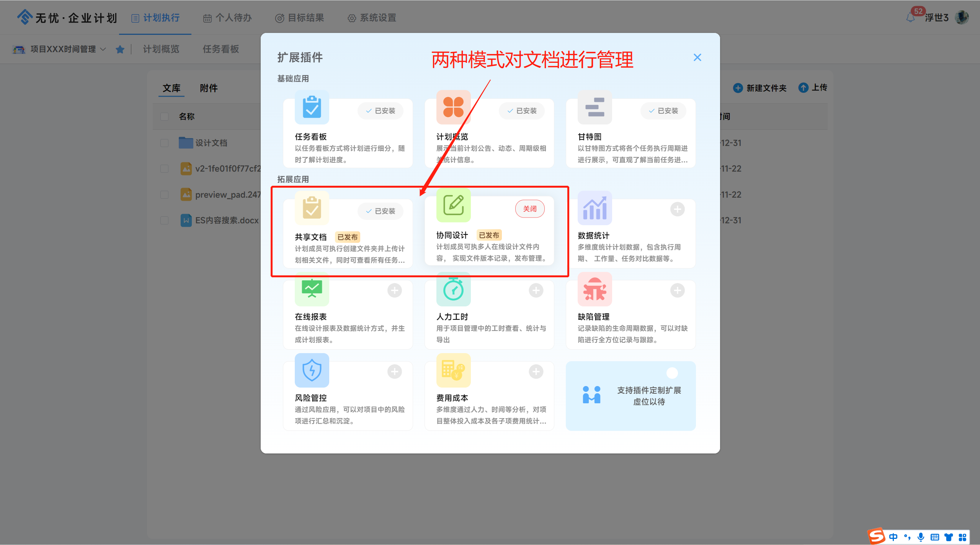Screen dimensions: 980x545
Task: Click the 数据统计 plugin chart icon
Action: click(595, 208)
